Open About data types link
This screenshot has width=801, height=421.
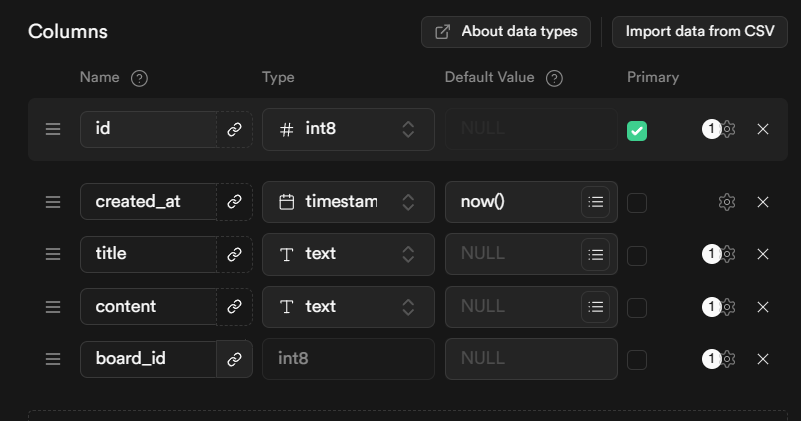point(506,31)
